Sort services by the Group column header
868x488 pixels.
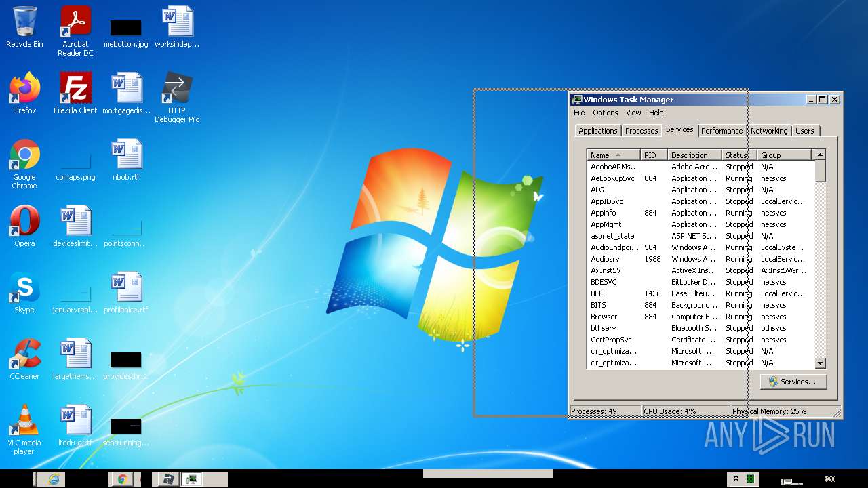[784, 155]
